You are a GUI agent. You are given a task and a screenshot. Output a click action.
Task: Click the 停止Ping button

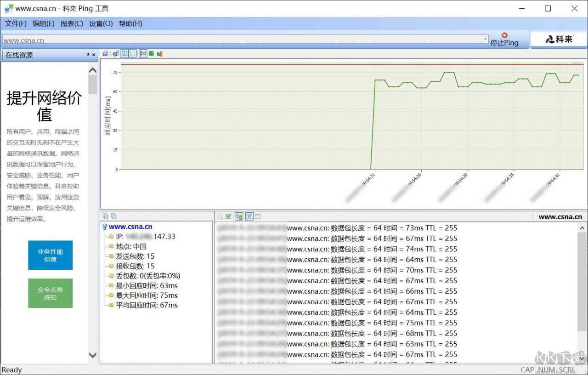coord(504,40)
